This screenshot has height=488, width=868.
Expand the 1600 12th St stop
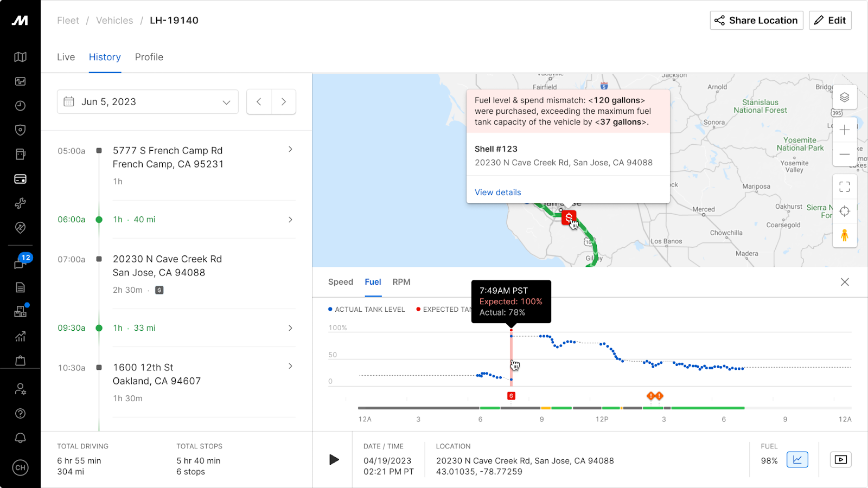290,366
